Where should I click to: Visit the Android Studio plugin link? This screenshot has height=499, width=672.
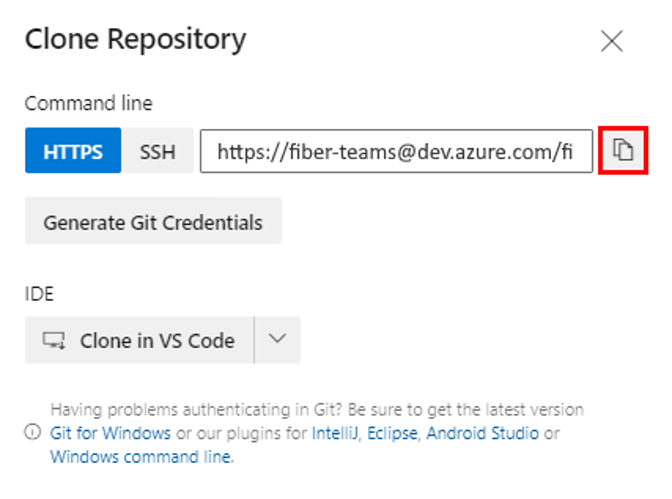tap(483, 433)
